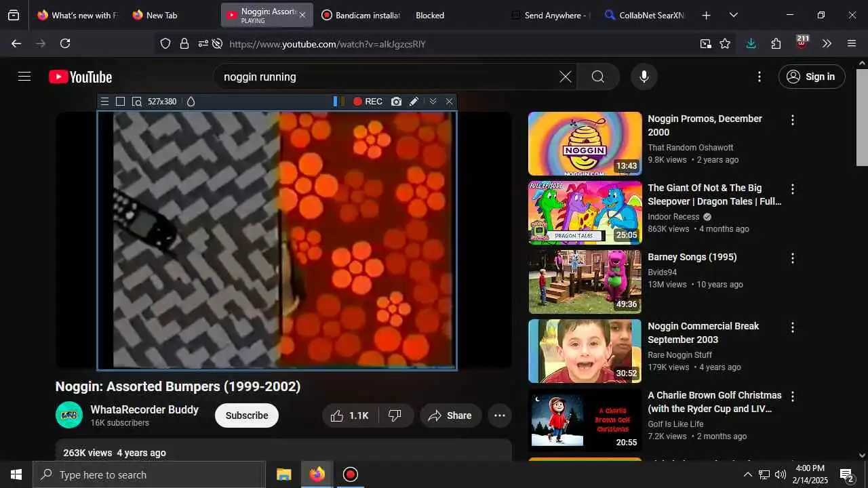The image size is (868, 488).
Task: Go back with browser back arrow
Action: click(x=16, y=43)
